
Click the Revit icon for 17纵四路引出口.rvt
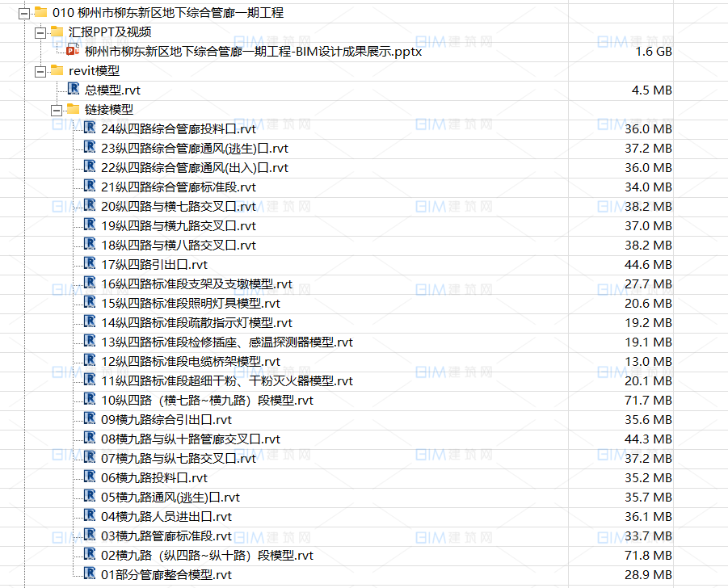point(89,263)
